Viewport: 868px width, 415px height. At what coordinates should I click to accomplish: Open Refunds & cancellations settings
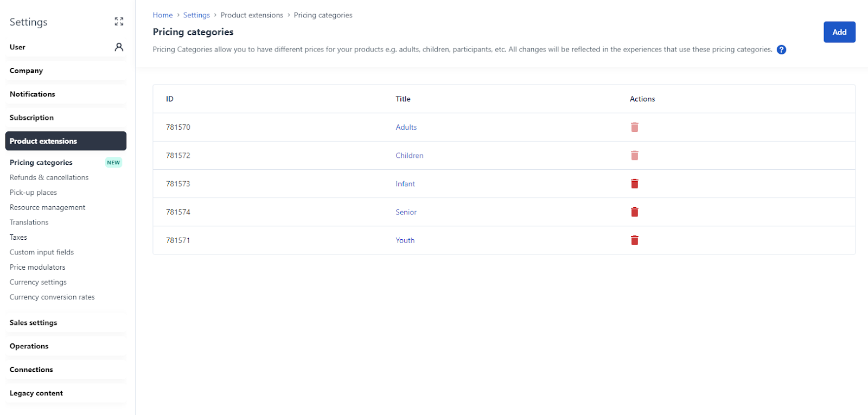click(49, 177)
